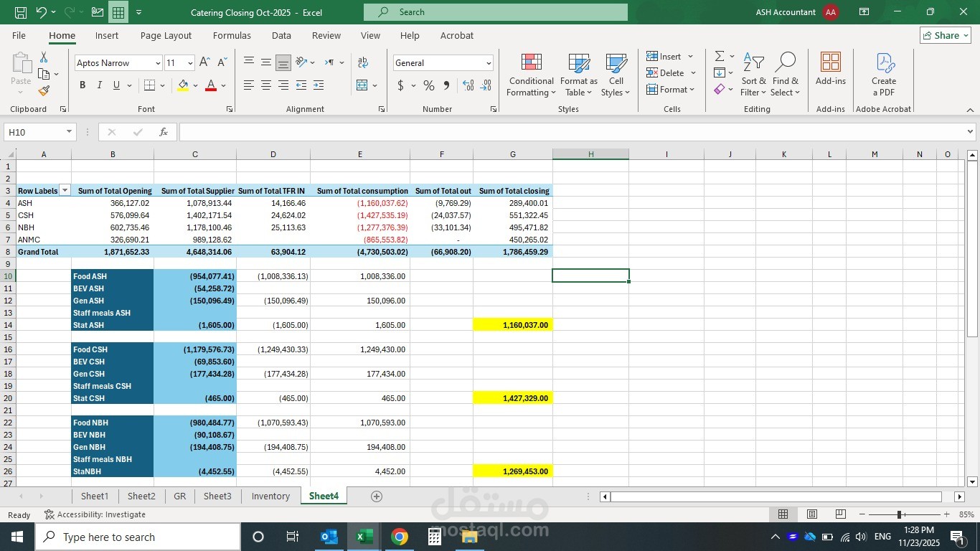Undo the last action
Image resolution: width=980 pixels, height=551 pixels.
pos(41,12)
